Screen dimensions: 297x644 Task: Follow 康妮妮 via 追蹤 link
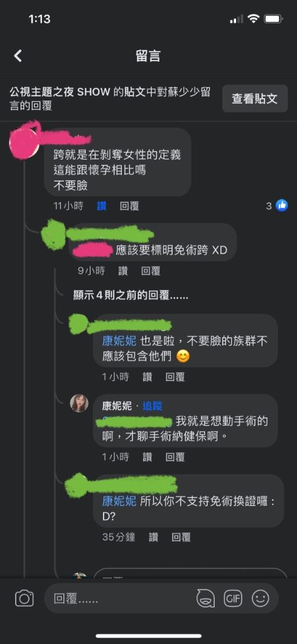click(x=152, y=406)
